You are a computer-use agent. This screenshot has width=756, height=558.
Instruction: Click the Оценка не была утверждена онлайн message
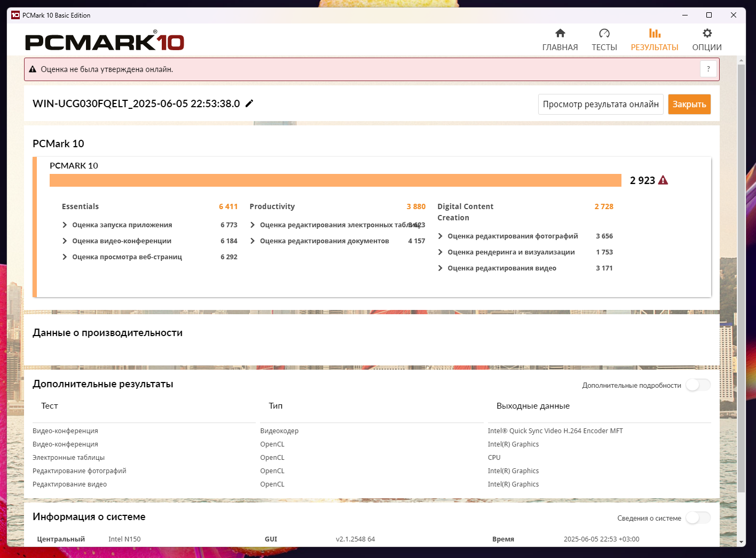pos(107,69)
